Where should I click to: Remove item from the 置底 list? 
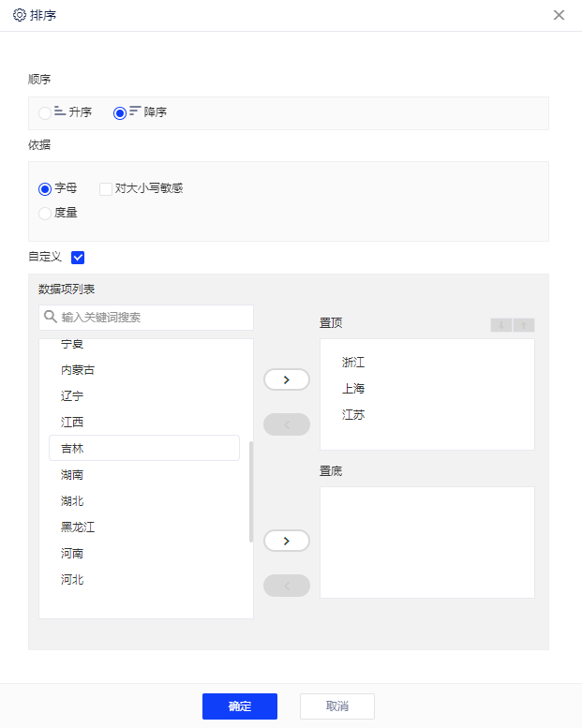[287, 586]
